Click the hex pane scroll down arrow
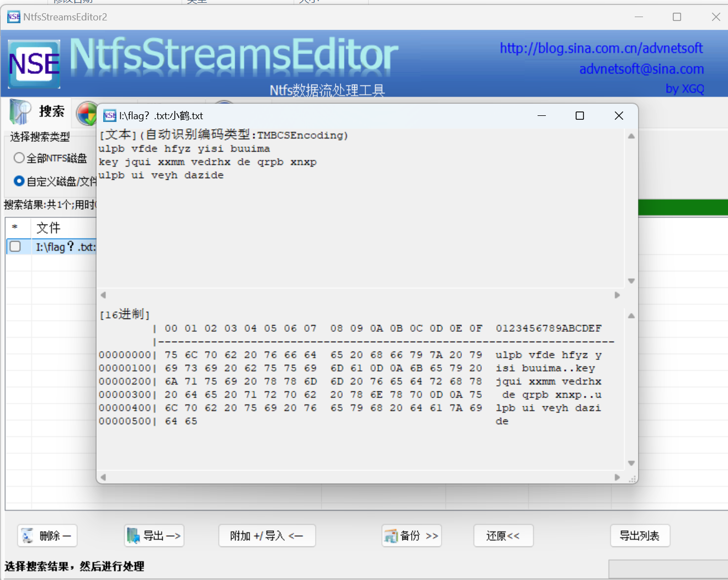Viewport: 728px width, 580px height. (631, 463)
